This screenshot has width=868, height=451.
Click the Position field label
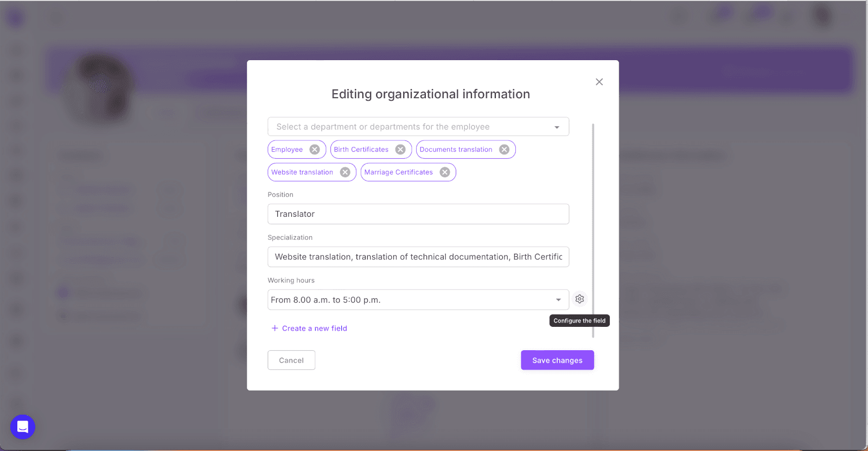point(280,195)
